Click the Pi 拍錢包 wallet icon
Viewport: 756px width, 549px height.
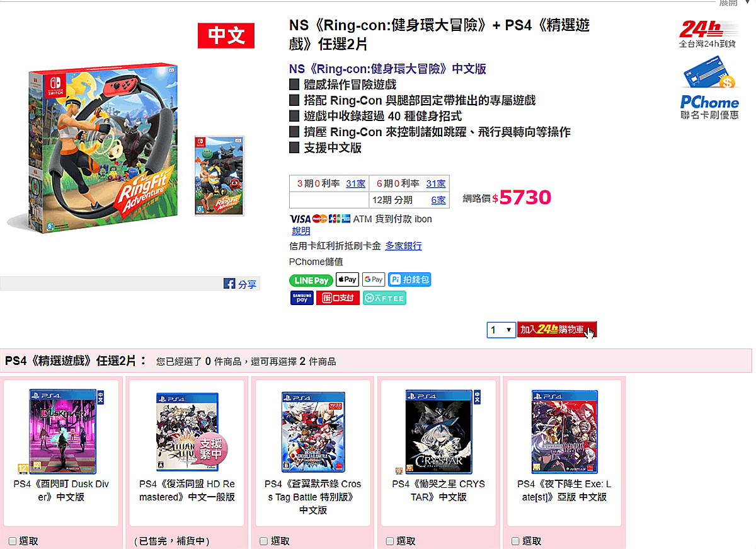pos(409,279)
